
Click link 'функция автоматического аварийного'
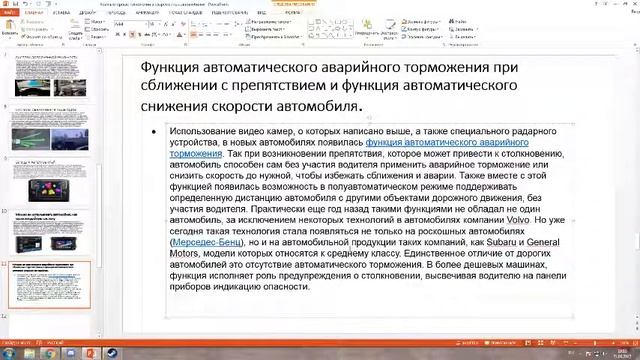tap(447, 142)
